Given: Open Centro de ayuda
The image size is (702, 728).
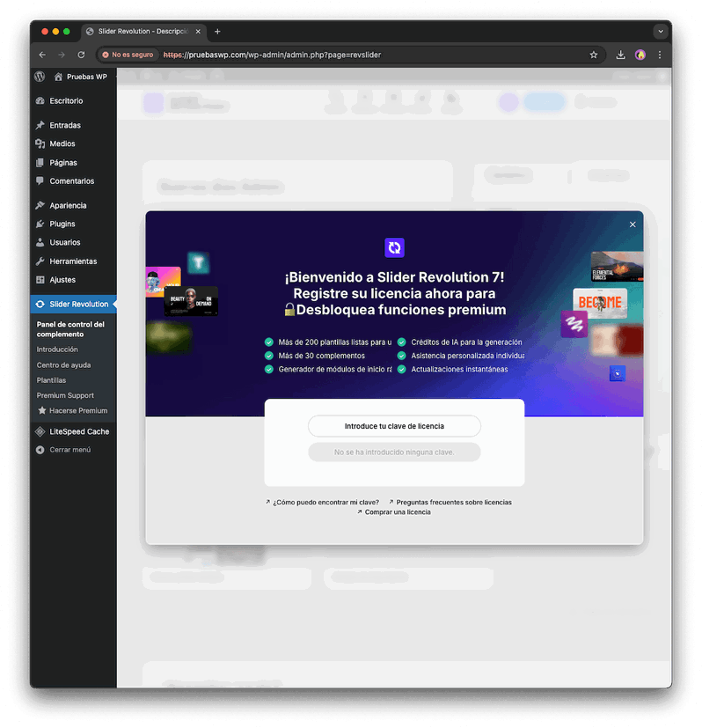Looking at the screenshot, I should (63, 365).
